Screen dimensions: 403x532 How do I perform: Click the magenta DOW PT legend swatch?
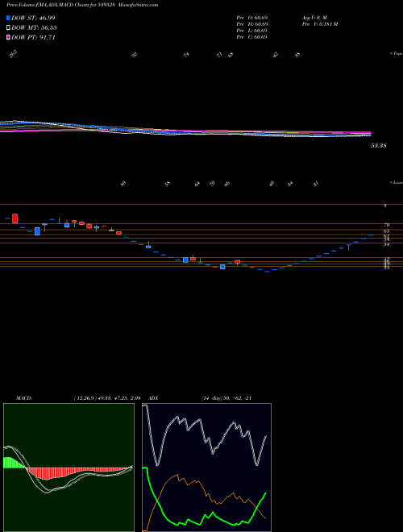(8, 37)
